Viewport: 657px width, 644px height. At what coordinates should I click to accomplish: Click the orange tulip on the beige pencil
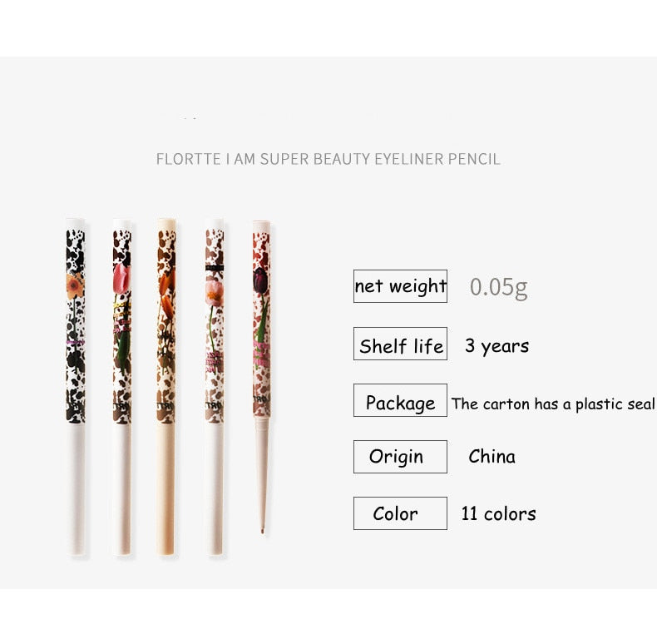point(165,286)
